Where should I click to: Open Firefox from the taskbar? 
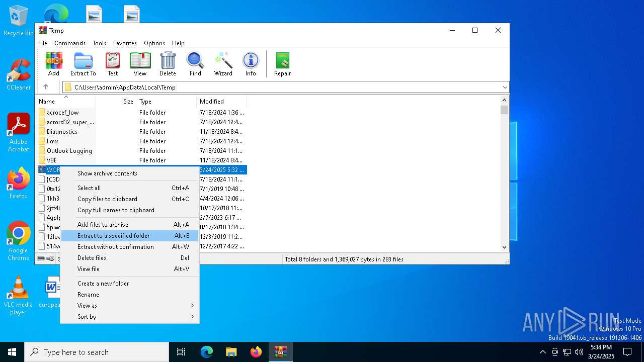(x=256, y=352)
